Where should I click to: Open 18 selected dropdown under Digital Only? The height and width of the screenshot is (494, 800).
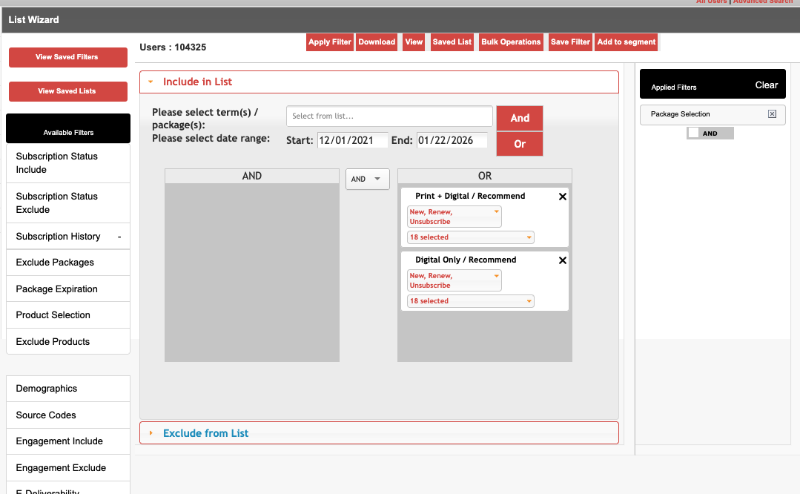tap(470, 301)
